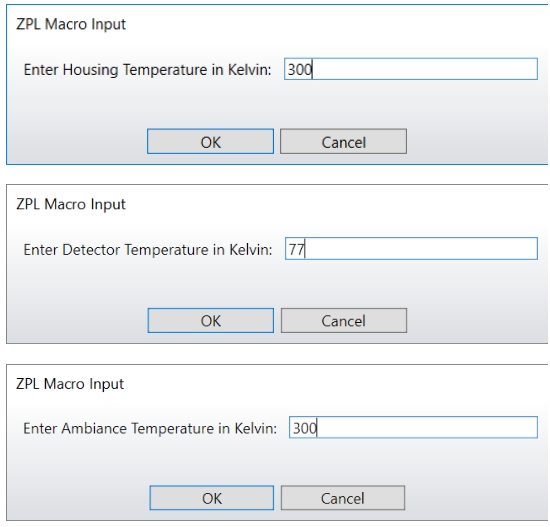
Task: Focus the Housing Temperature input field
Action: click(411, 69)
